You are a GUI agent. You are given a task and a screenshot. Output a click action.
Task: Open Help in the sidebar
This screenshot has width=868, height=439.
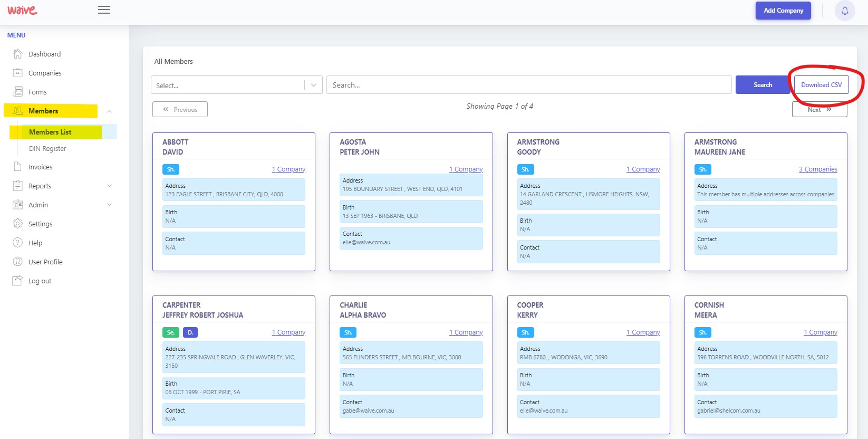pos(35,243)
